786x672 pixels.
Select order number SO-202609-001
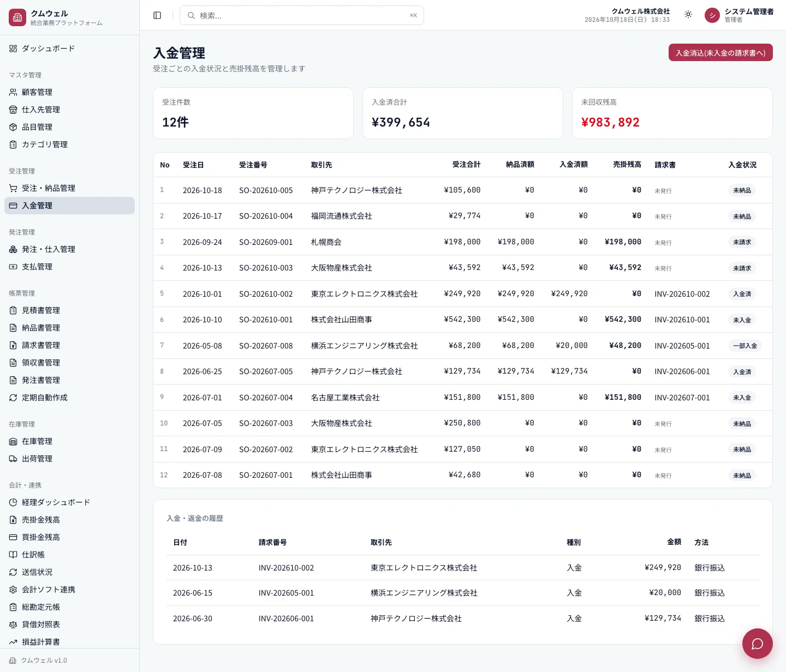tap(266, 242)
